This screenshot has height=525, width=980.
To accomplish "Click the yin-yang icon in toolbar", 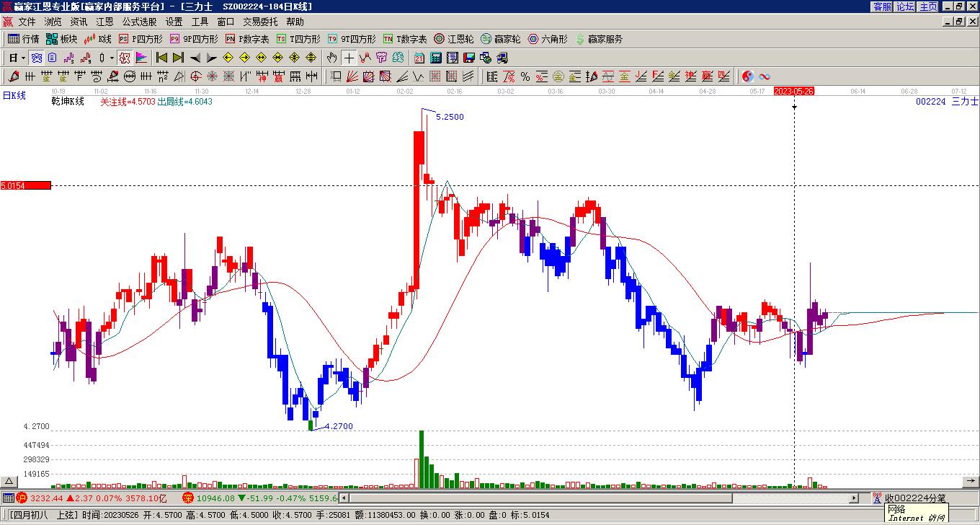I will click(748, 76).
